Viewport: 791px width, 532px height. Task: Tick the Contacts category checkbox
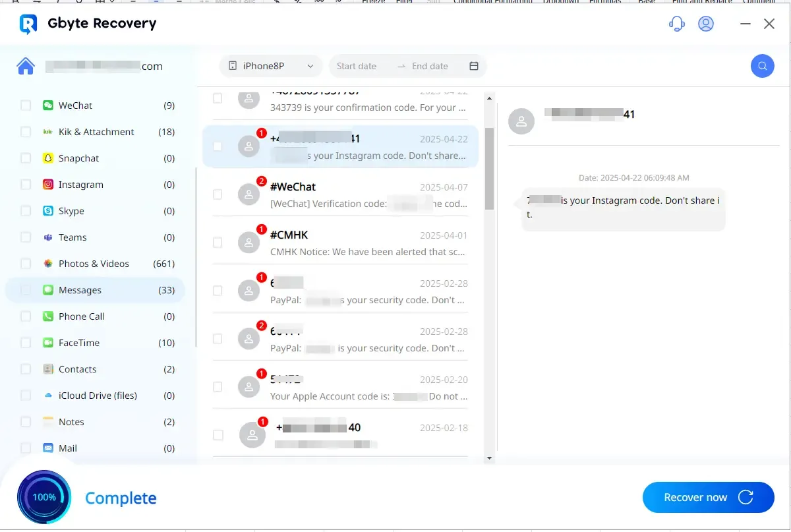26,369
